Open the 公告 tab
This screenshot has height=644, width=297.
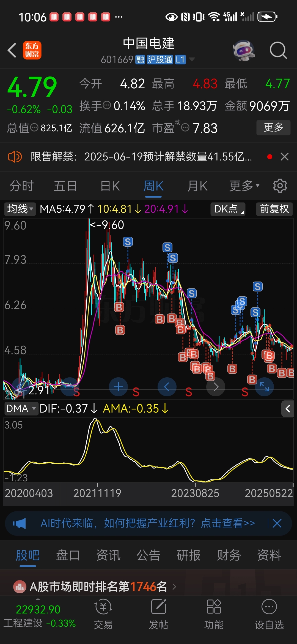coord(148,555)
